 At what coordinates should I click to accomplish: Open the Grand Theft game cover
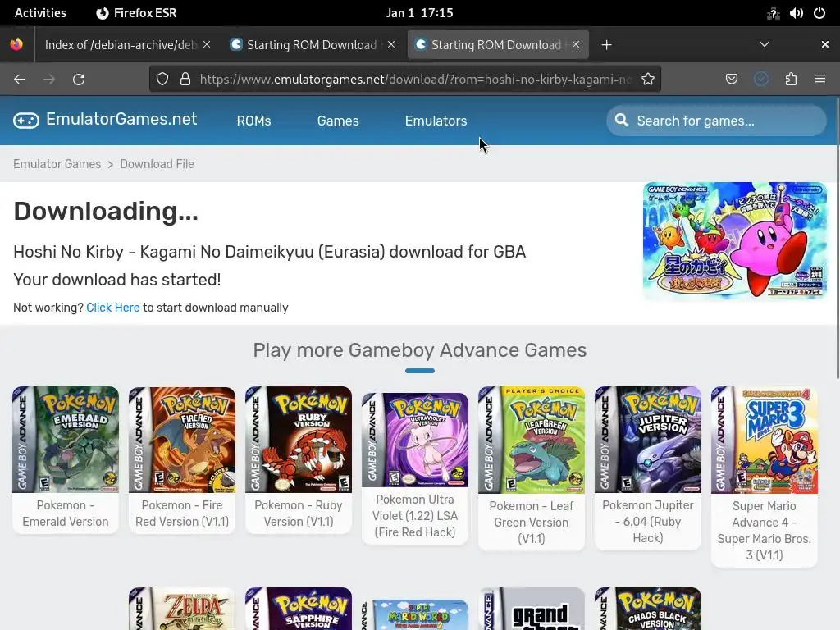coord(532,609)
